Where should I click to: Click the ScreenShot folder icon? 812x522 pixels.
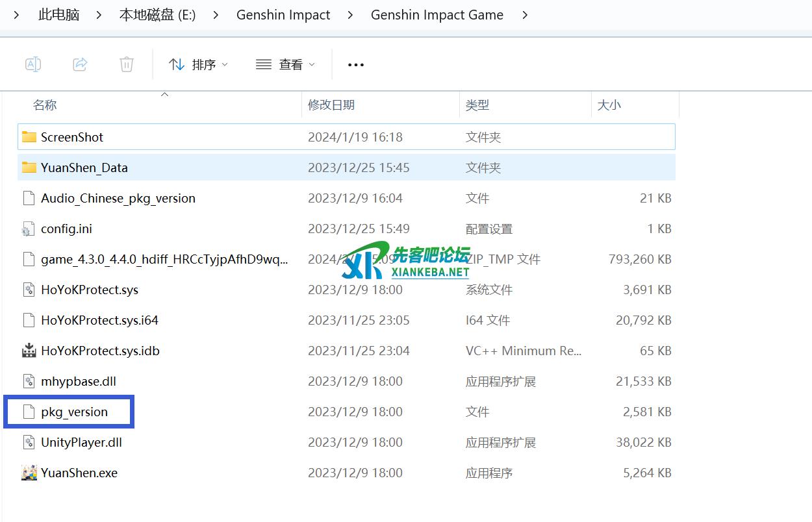pos(29,137)
